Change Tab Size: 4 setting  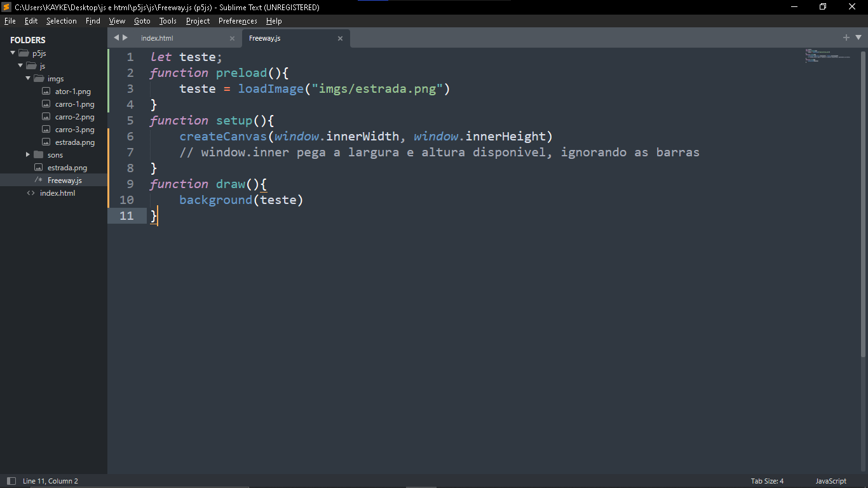767,481
